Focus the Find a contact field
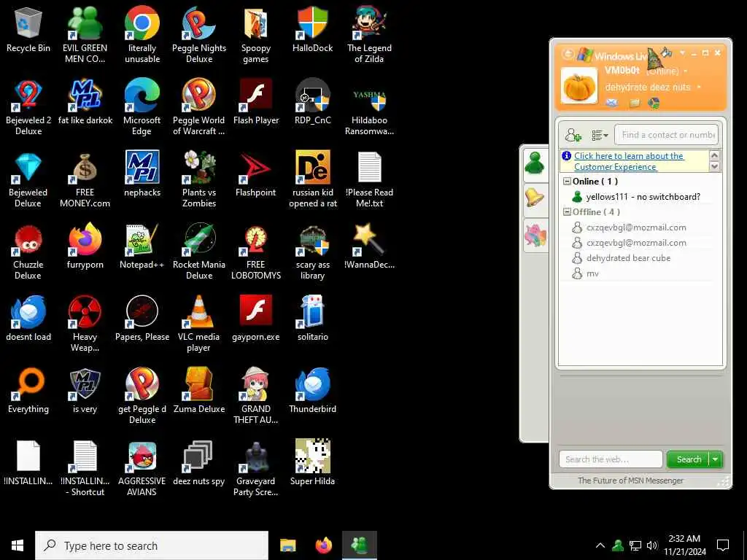This screenshot has height=560, width=747. point(667,135)
